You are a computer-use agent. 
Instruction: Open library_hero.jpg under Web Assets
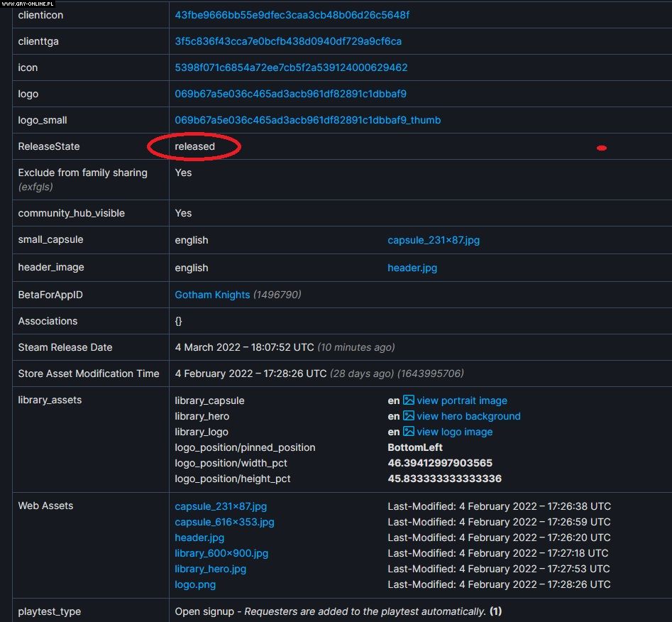point(210,569)
